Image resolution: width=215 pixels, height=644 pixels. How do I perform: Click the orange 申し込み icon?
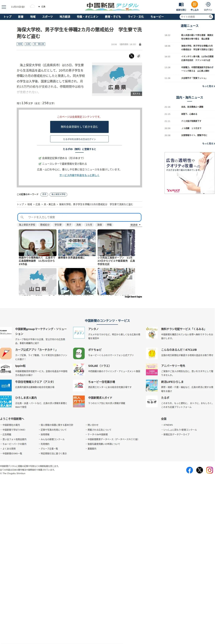coord(194,5)
